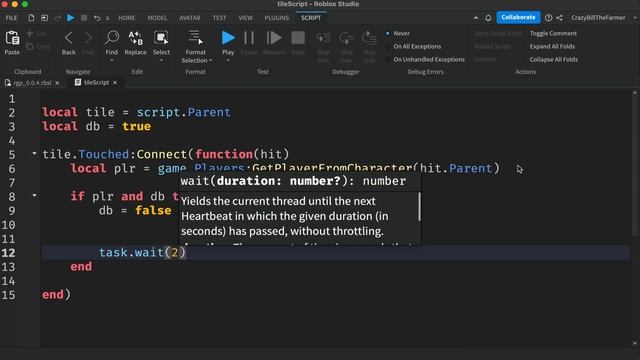Click Expand All Folds action
640x360 pixels.
point(552,47)
